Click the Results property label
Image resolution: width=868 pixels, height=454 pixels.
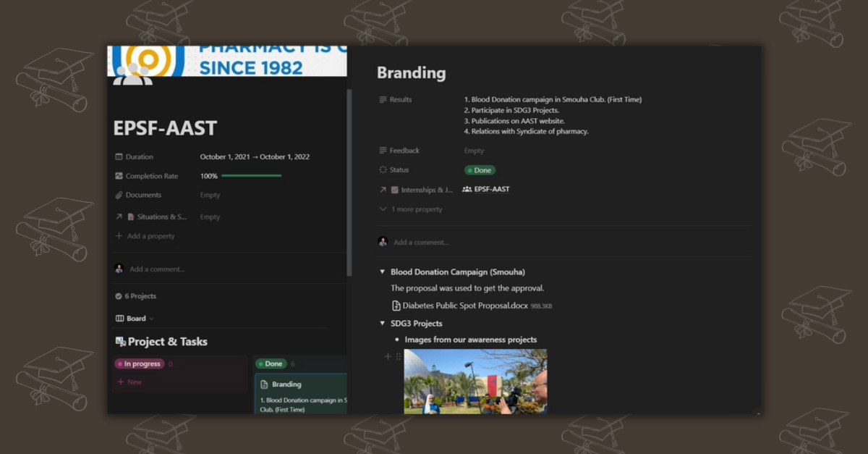click(401, 99)
